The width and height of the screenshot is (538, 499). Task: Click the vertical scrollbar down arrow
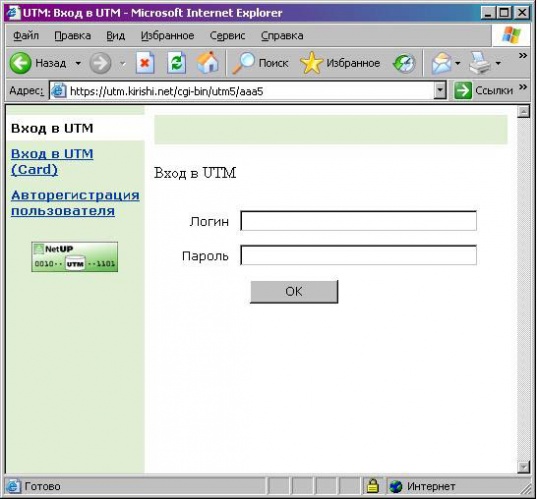click(x=524, y=467)
